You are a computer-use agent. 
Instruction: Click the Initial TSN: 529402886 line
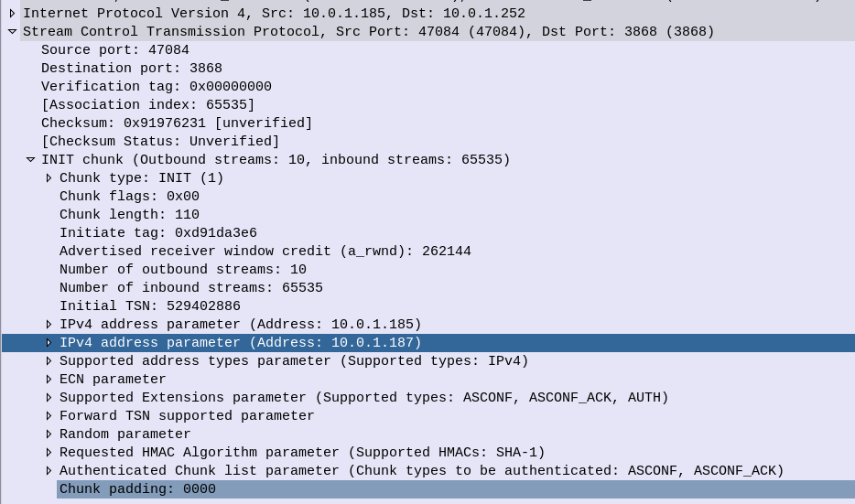[150, 306]
